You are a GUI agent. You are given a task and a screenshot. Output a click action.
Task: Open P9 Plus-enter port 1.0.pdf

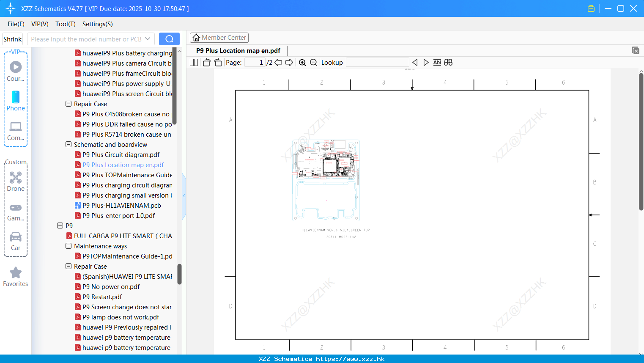(119, 216)
